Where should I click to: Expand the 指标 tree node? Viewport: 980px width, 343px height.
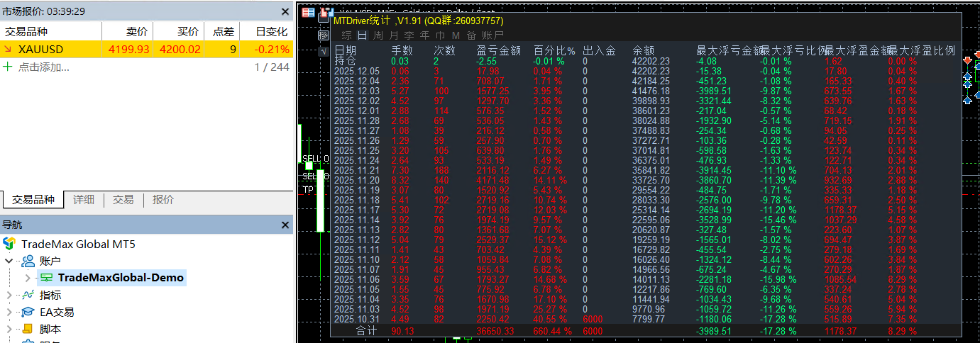(x=9, y=295)
